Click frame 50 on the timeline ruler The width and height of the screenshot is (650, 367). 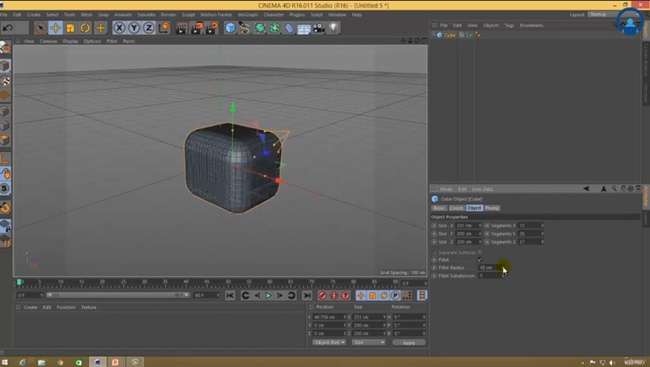228,282
